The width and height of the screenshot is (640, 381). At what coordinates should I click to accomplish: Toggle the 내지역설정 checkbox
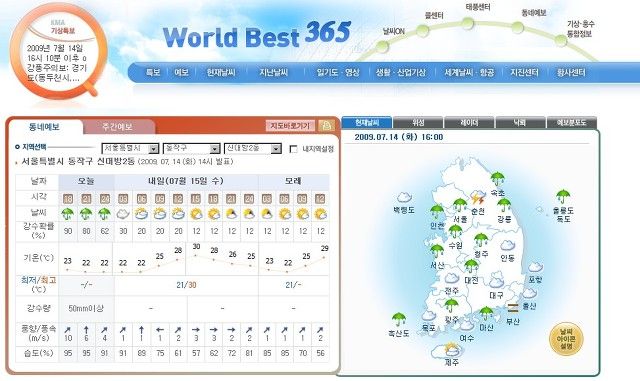point(293,149)
